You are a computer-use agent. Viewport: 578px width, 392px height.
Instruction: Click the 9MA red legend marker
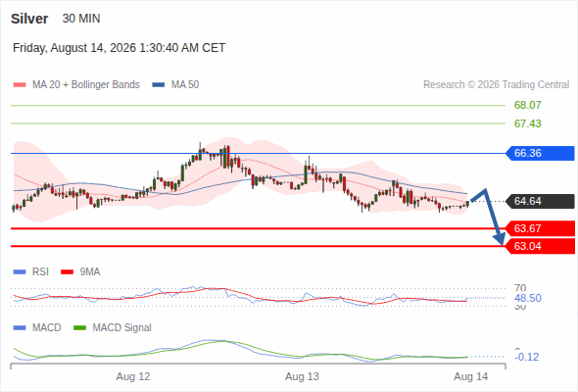[67, 272]
